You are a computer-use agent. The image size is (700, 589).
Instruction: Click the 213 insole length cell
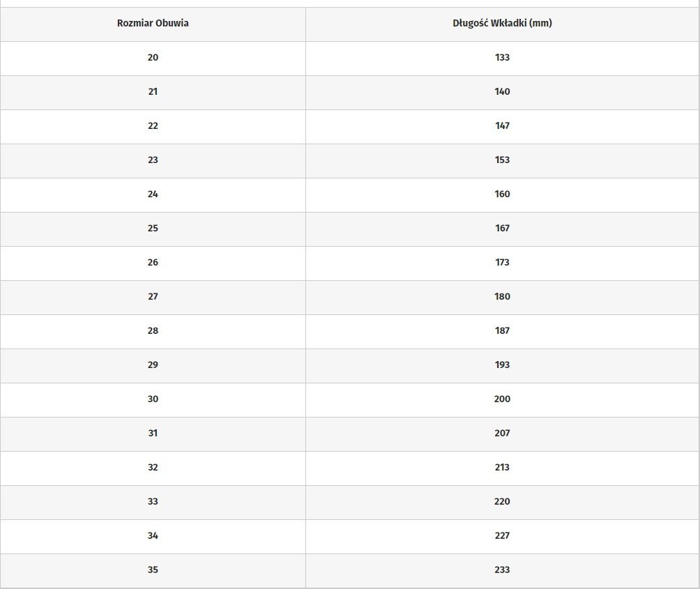(502, 468)
